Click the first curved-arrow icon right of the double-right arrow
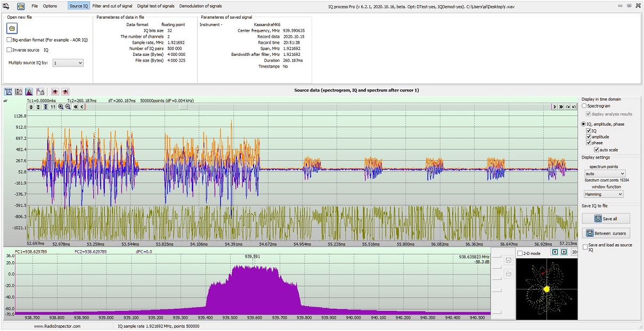Screen dimensions: 644x331 (568, 107)
